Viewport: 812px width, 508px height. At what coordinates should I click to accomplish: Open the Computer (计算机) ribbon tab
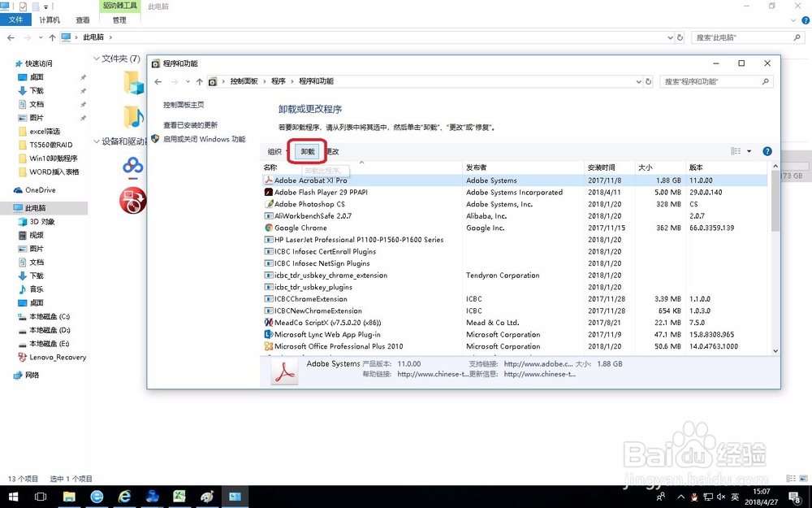pyautogui.click(x=50, y=20)
